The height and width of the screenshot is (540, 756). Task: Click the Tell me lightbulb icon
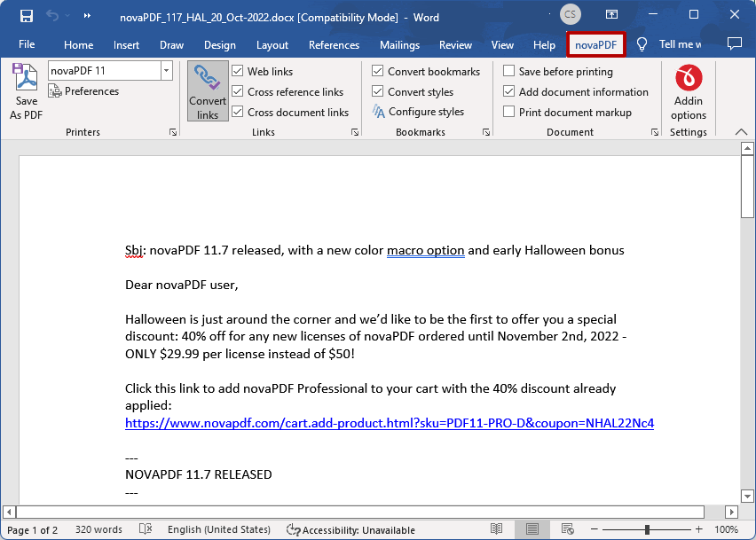tap(642, 45)
